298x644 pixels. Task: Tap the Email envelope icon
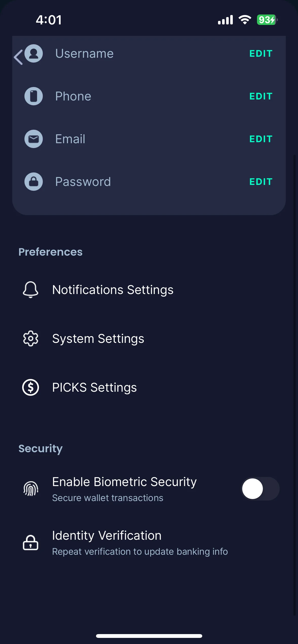pyautogui.click(x=34, y=139)
